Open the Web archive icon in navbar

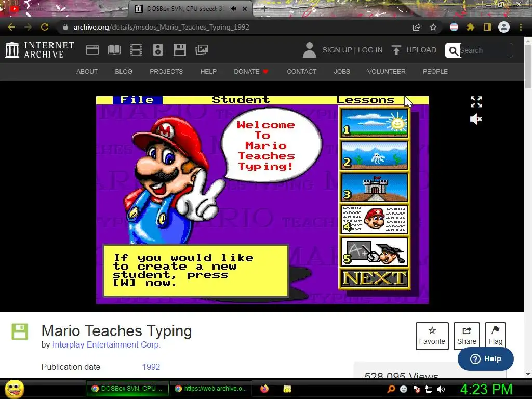click(92, 50)
